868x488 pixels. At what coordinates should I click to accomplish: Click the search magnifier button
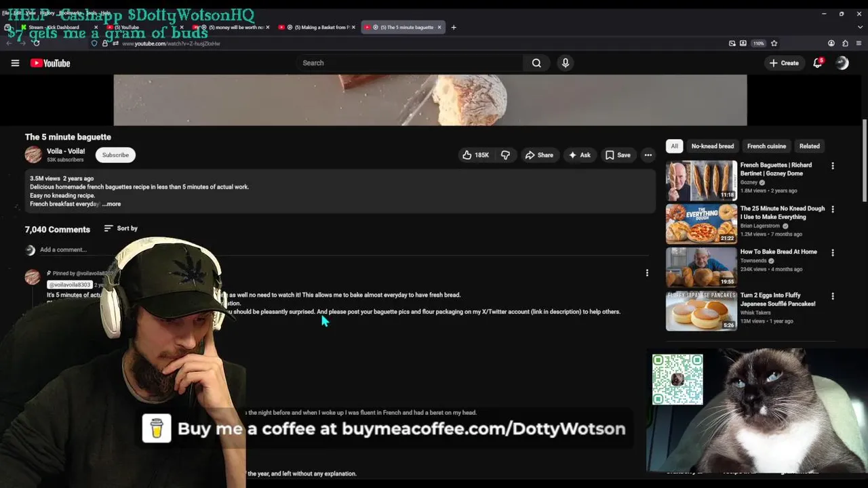coord(536,63)
